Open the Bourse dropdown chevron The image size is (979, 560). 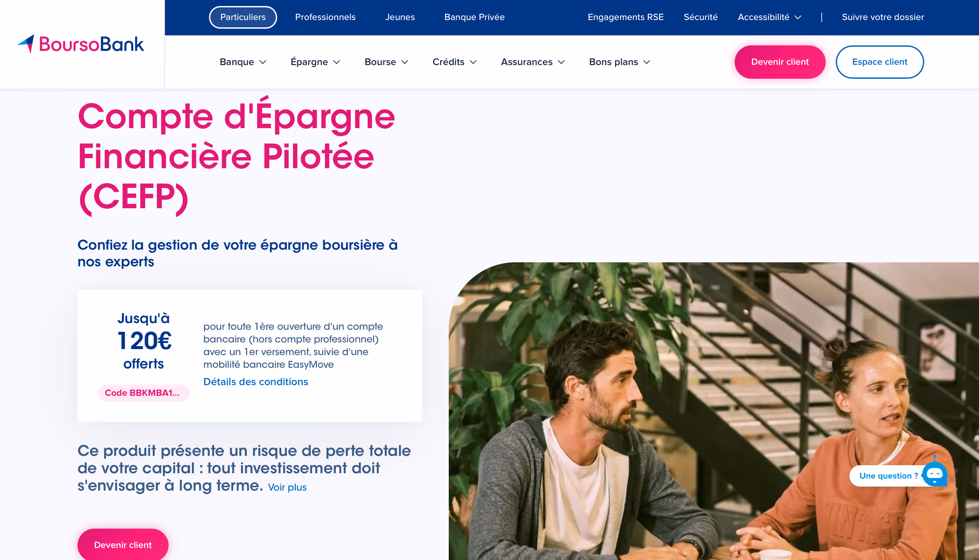tap(405, 62)
